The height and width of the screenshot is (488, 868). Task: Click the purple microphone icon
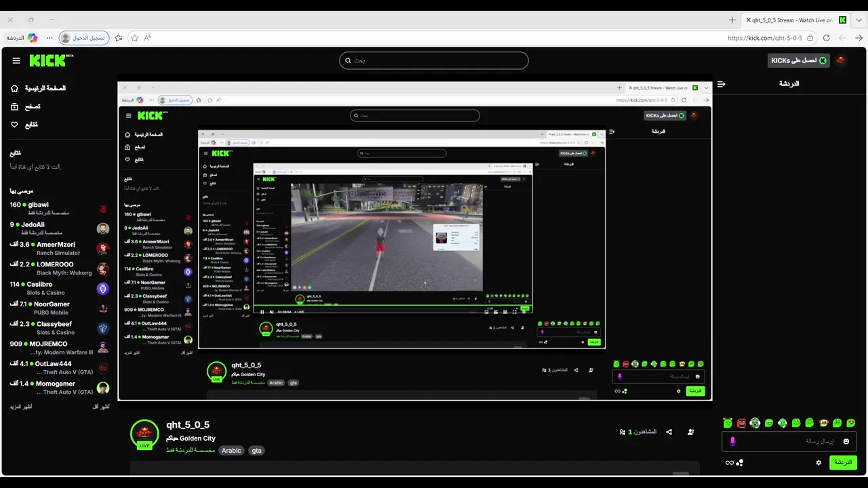pyautogui.click(x=732, y=441)
